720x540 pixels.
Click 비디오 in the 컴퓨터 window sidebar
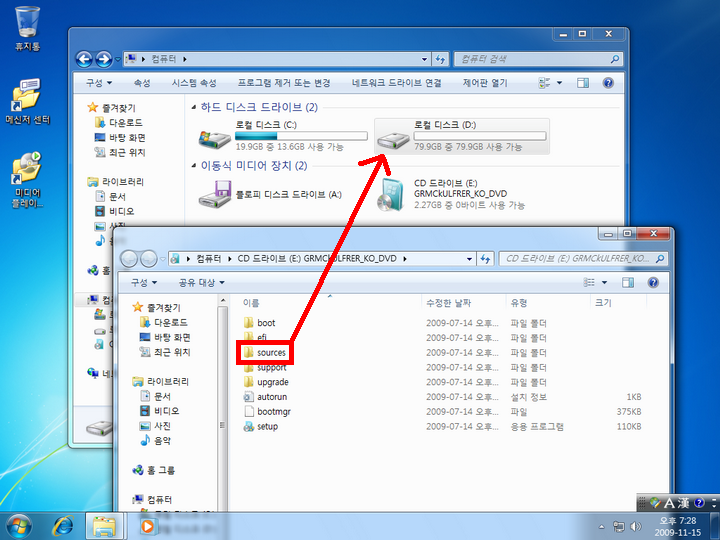coord(114,211)
